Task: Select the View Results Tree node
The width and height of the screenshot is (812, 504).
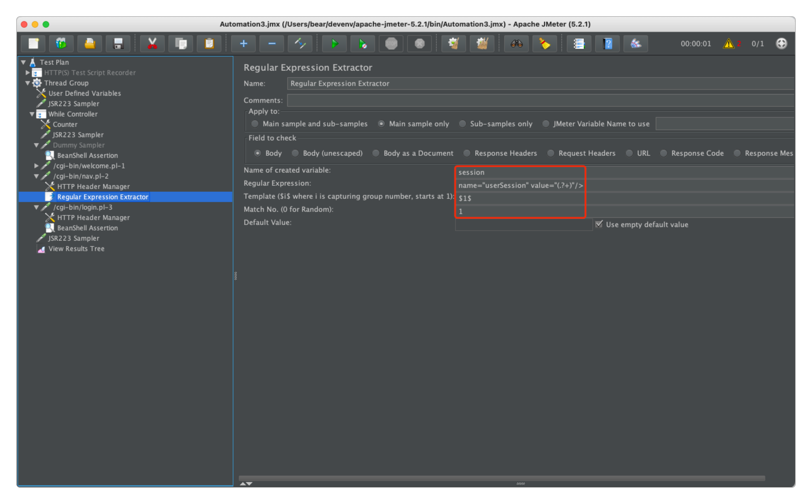Action: pyautogui.click(x=76, y=249)
